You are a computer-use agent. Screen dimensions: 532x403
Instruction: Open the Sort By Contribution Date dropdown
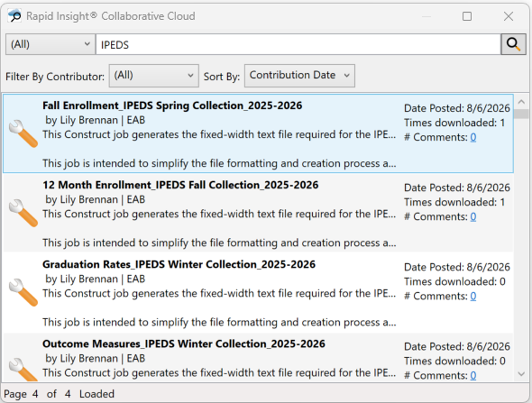tap(299, 76)
